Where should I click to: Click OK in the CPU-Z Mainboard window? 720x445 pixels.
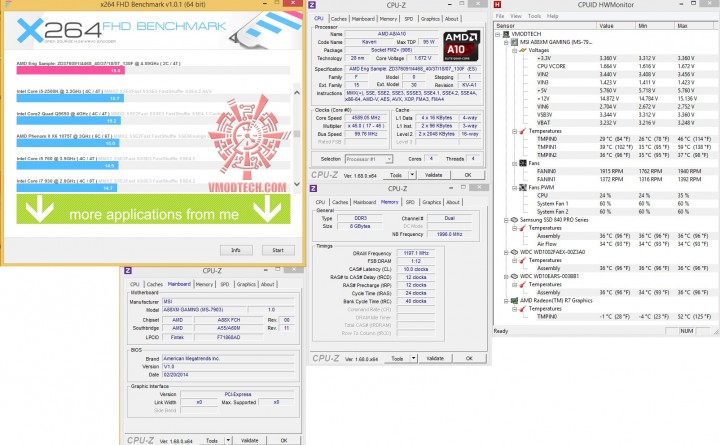click(x=284, y=440)
